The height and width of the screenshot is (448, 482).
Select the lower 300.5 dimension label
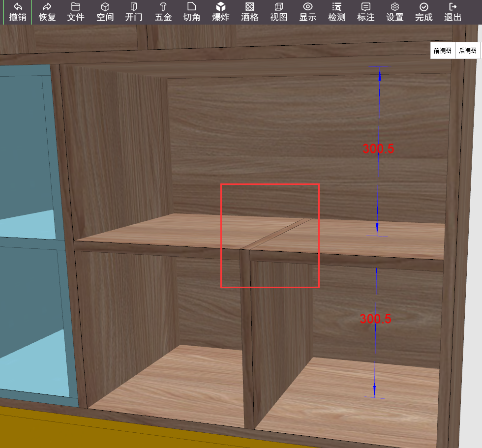point(376,319)
